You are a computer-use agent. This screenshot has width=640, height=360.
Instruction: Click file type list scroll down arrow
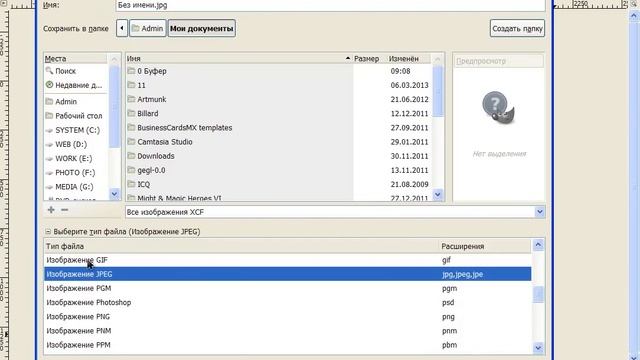pos(538,347)
